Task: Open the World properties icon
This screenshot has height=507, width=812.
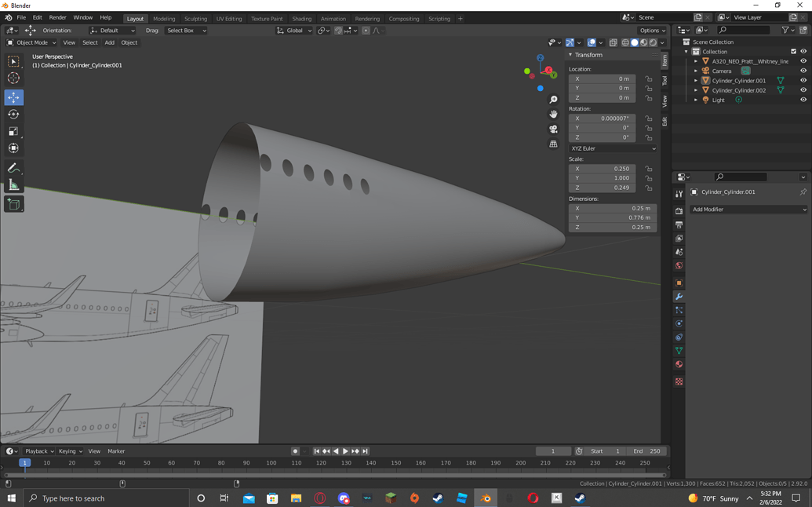Action: coord(679,266)
